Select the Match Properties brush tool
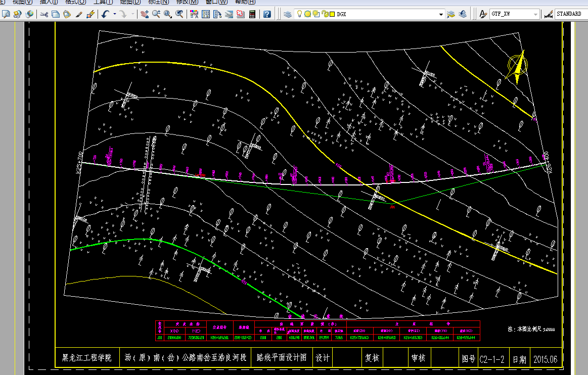 [79, 14]
